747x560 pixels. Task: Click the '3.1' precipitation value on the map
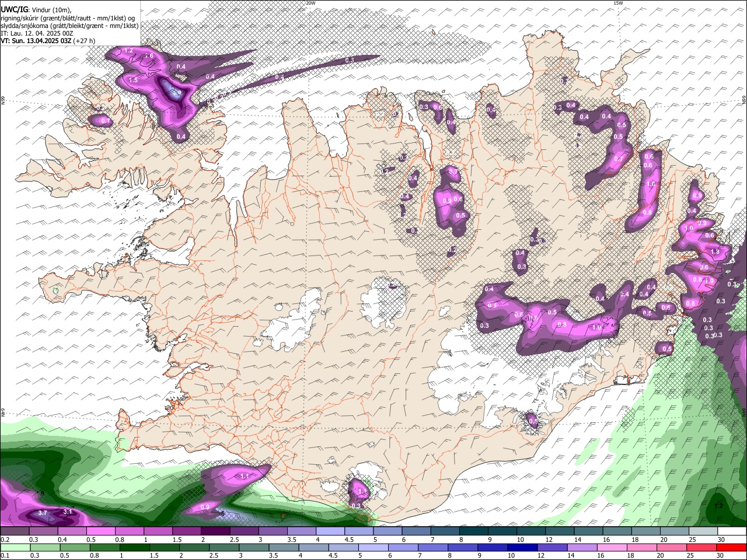pyautogui.click(x=68, y=512)
